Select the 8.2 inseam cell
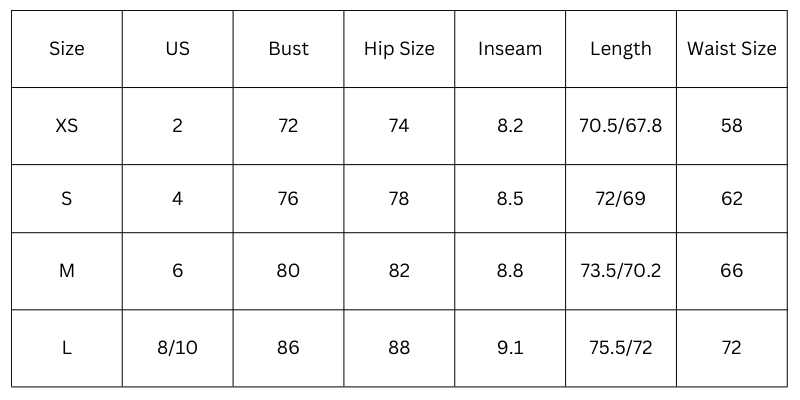Image resolution: width=800 pixels, height=400 pixels. (510, 126)
